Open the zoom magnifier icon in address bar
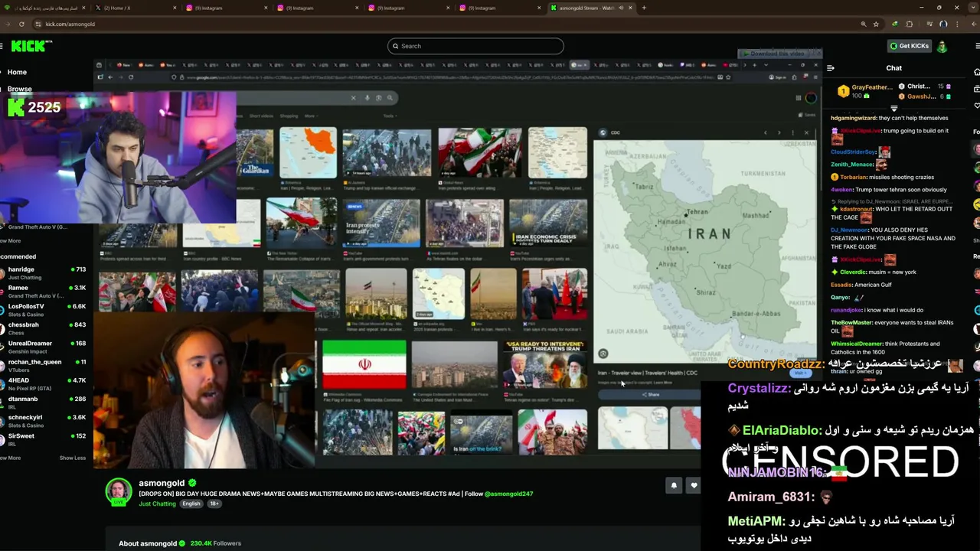The width and height of the screenshot is (980, 551). pos(864,24)
